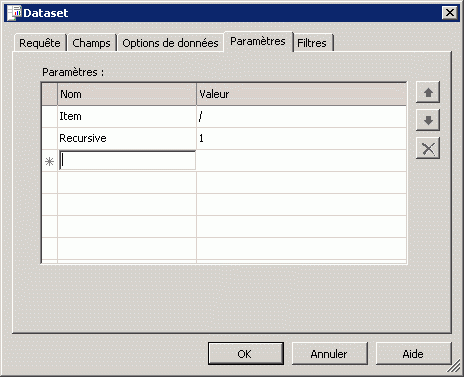Close the Dataset dialog
464x377 pixels.
tap(450, 13)
